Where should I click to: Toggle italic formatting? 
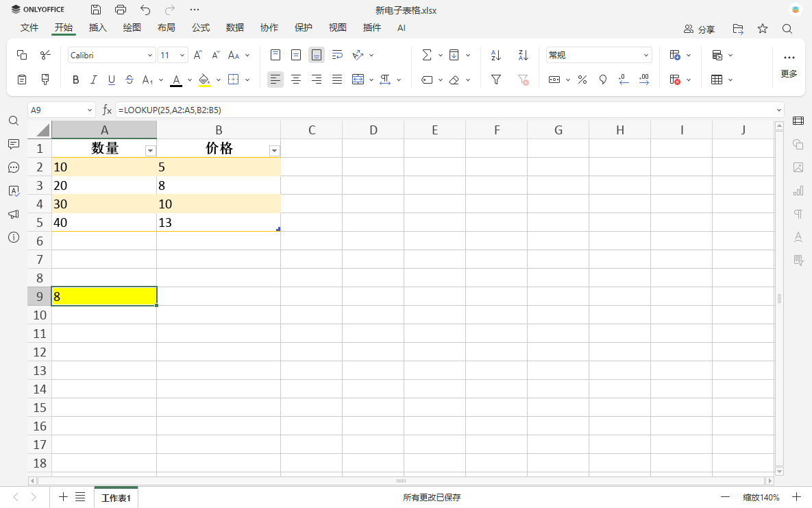pyautogui.click(x=94, y=80)
